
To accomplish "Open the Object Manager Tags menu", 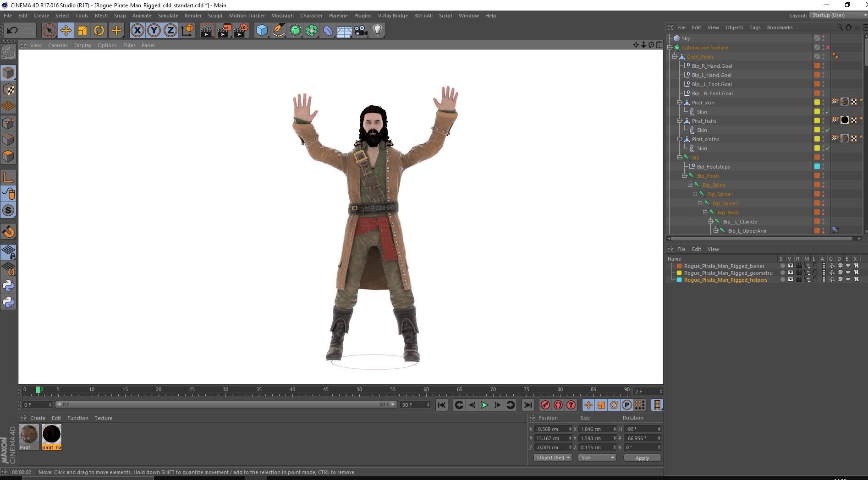I will point(755,27).
